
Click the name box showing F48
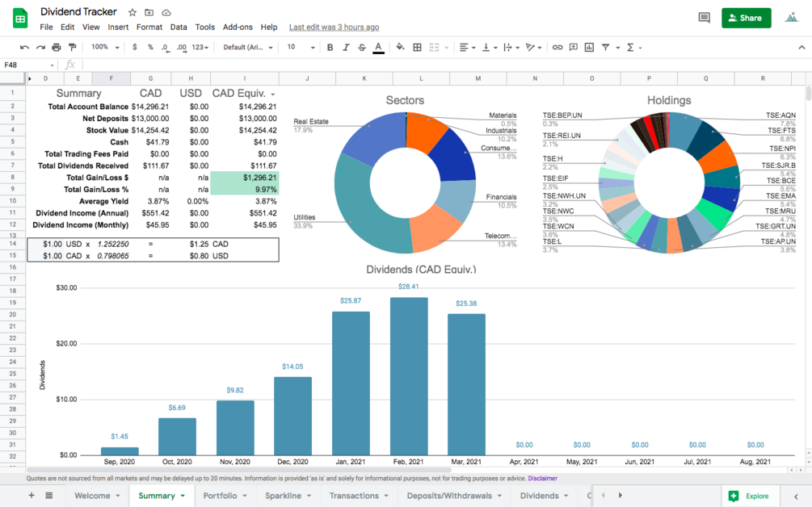point(28,65)
